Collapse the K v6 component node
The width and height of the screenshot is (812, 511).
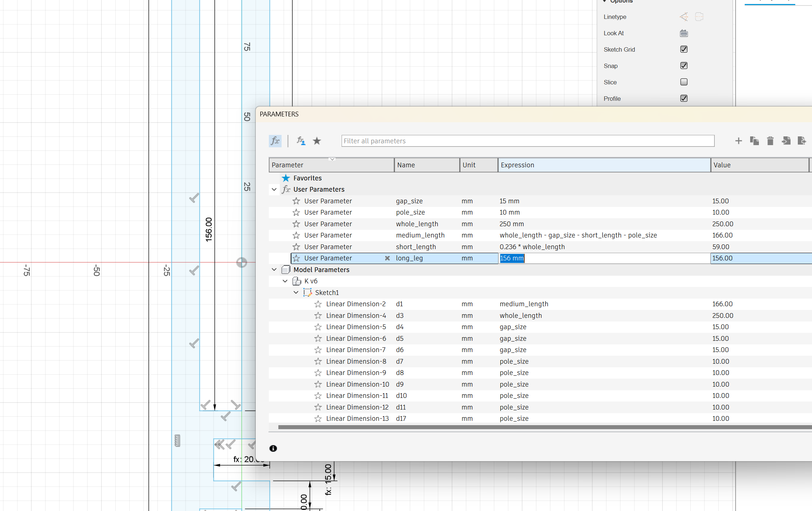[x=285, y=281]
